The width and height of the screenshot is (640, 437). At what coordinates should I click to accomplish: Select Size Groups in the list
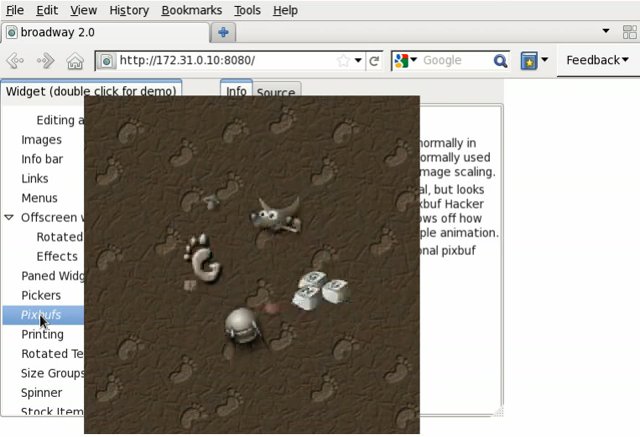53,373
